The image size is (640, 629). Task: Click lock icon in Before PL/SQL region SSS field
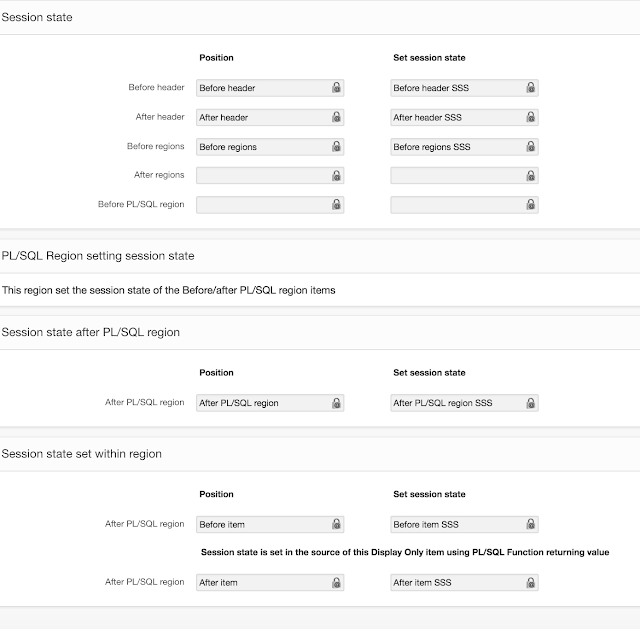pyautogui.click(x=530, y=205)
